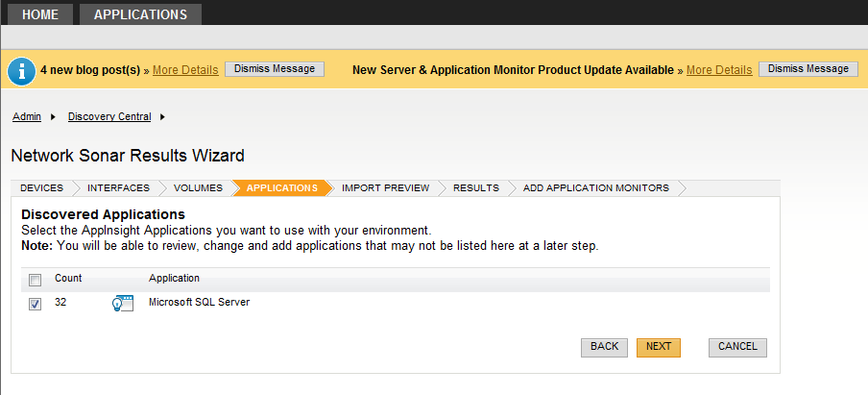Open More Details for new blog posts
Screen dimensions: 868x395
[185, 70]
